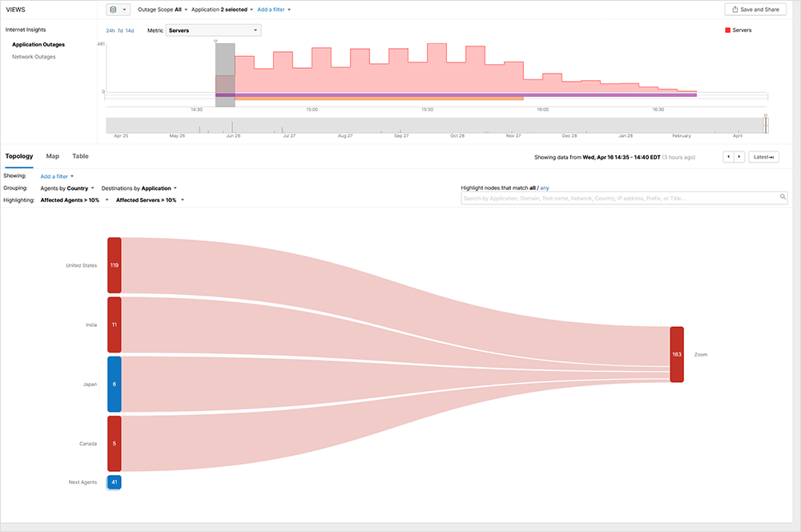Screen dimensions: 801x532
Task: Click the next time interval arrow
Action: coord(739,157)
